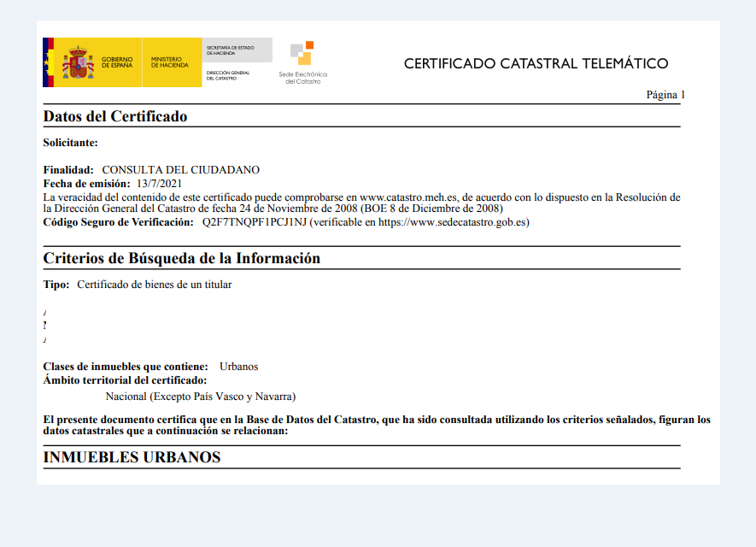Image resolution: width=756 pixels, height=547 pixels.
Task: Select the verification code Q2F7TNQPF1PCJ1NJ
Action: [x=253, y=222]
